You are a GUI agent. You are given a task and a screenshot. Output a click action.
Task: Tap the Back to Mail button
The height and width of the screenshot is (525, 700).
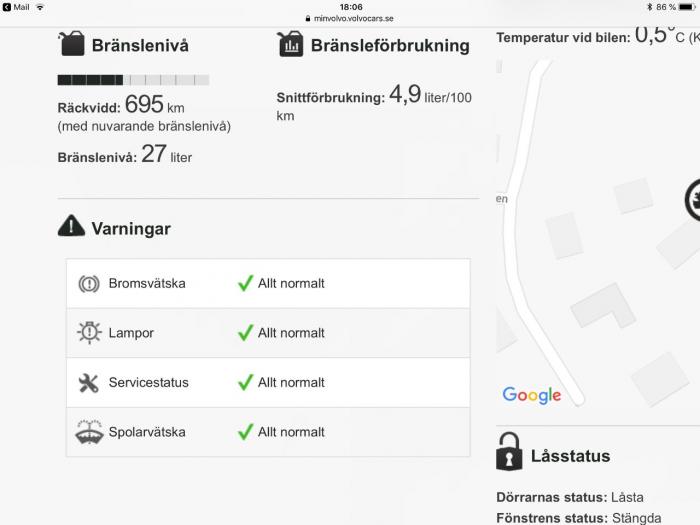(16, 7)
